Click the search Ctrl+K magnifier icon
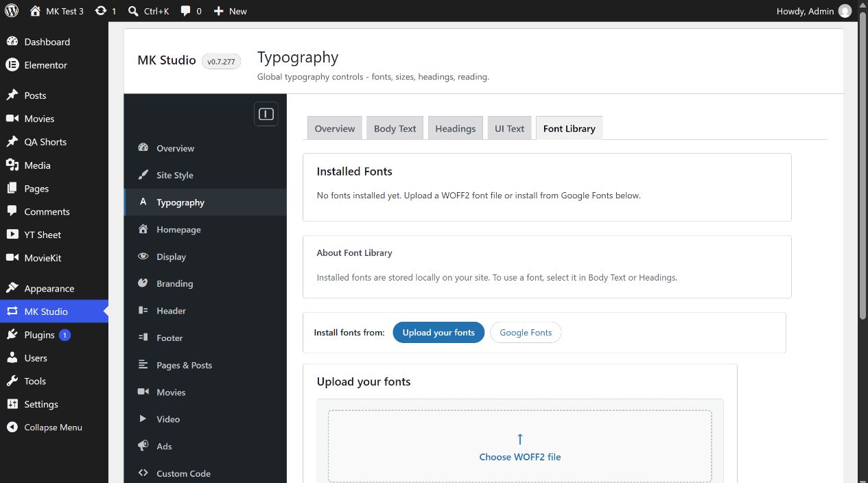 133,11
